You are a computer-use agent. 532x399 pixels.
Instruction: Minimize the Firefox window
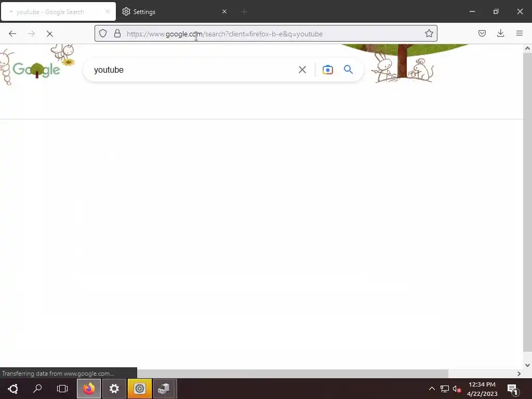pyautogui.click(x=472, y=11)
